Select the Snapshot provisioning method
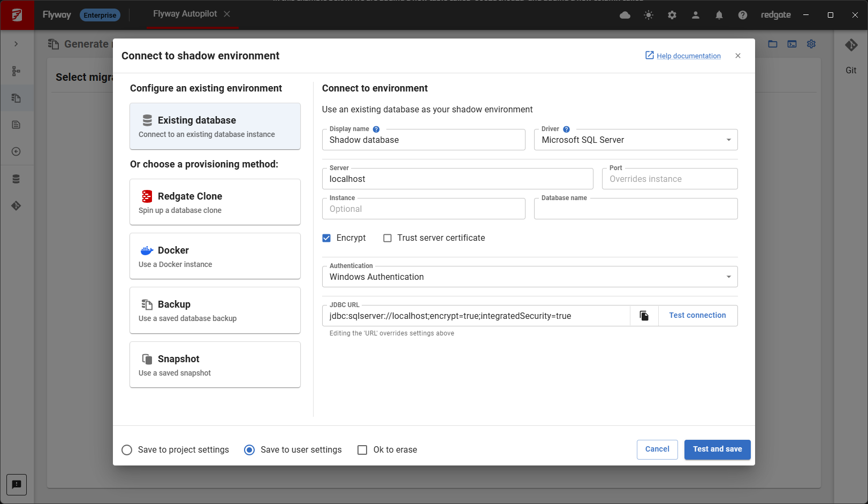The image size is (868, 504). [x=215, y=364]
